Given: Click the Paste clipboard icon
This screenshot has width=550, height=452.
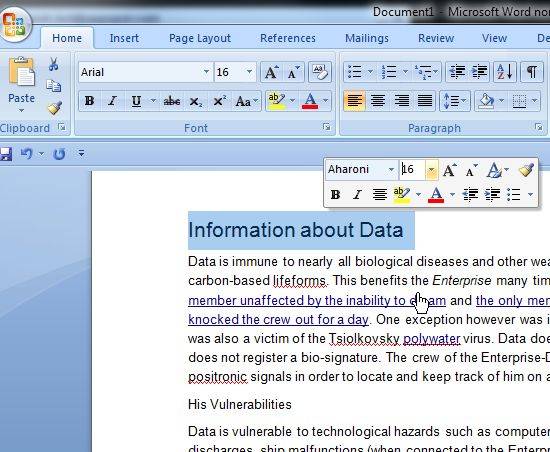Looking at the screenshot, I should [x=22, y=73].
